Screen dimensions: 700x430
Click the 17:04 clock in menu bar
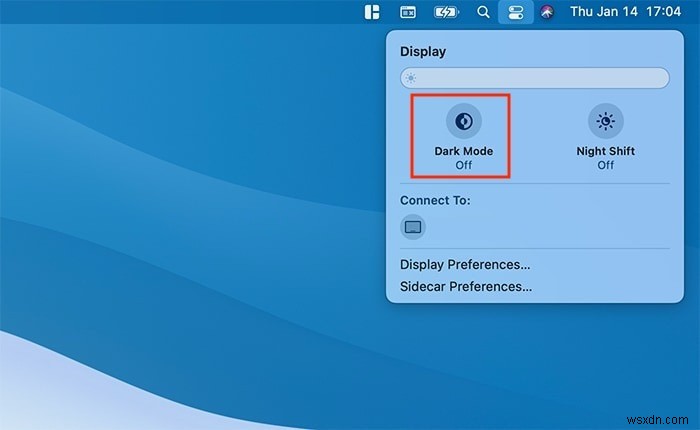click(663, 12)
